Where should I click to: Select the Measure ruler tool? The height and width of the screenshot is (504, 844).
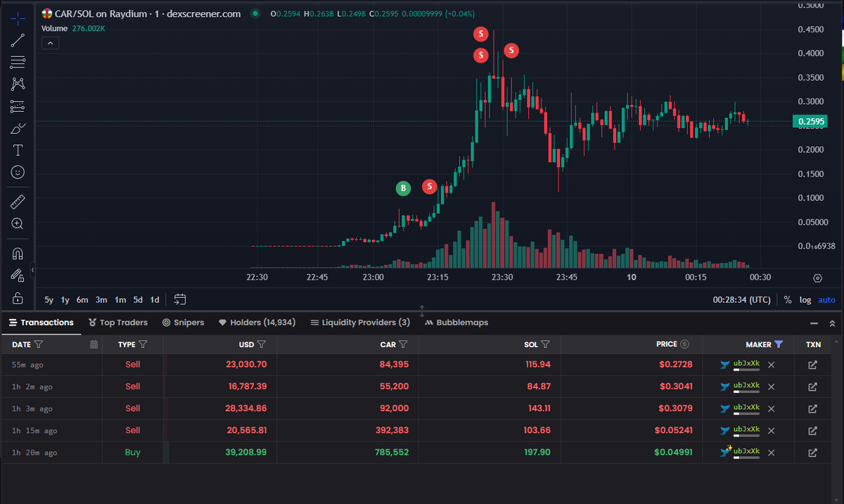pos(18,201)
